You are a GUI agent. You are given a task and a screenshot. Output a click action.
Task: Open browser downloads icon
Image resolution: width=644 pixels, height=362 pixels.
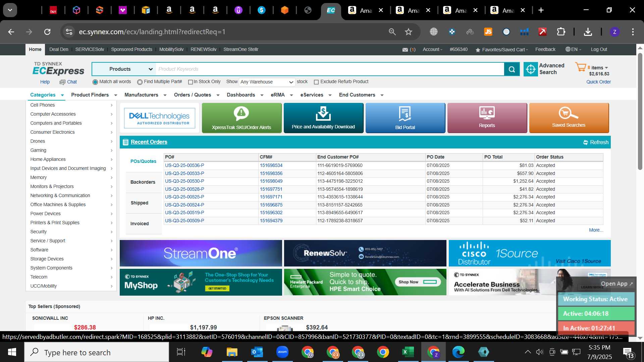coord(588,32)
